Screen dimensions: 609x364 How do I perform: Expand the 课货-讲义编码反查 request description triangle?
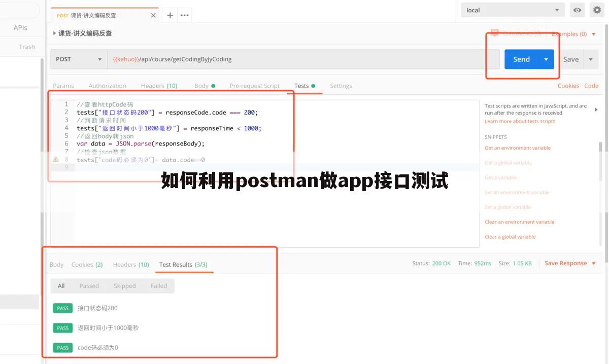pyautogui.click(x=54, y=33)
